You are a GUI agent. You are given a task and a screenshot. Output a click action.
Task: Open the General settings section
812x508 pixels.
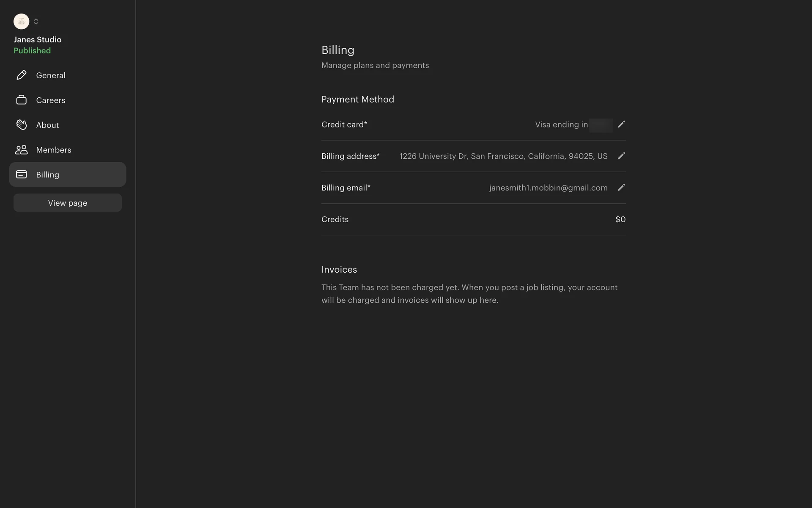click(51, 75)
